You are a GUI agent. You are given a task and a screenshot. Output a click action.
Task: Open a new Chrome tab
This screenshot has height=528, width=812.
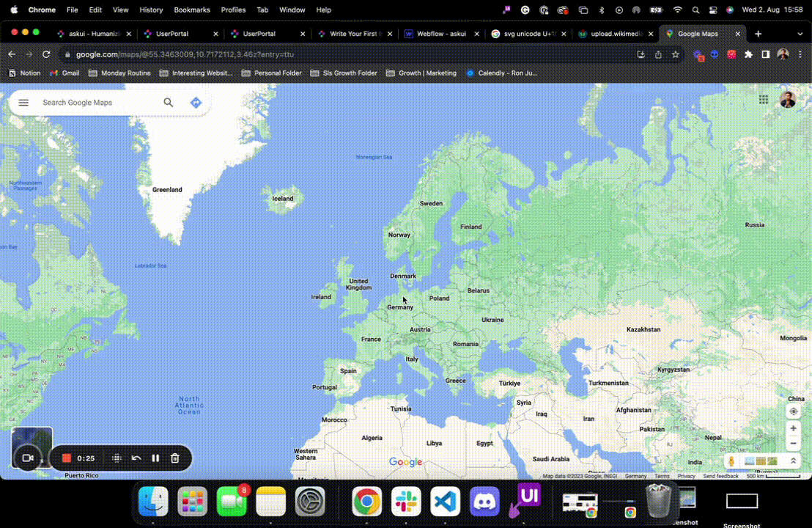click(x=759, y=34)
